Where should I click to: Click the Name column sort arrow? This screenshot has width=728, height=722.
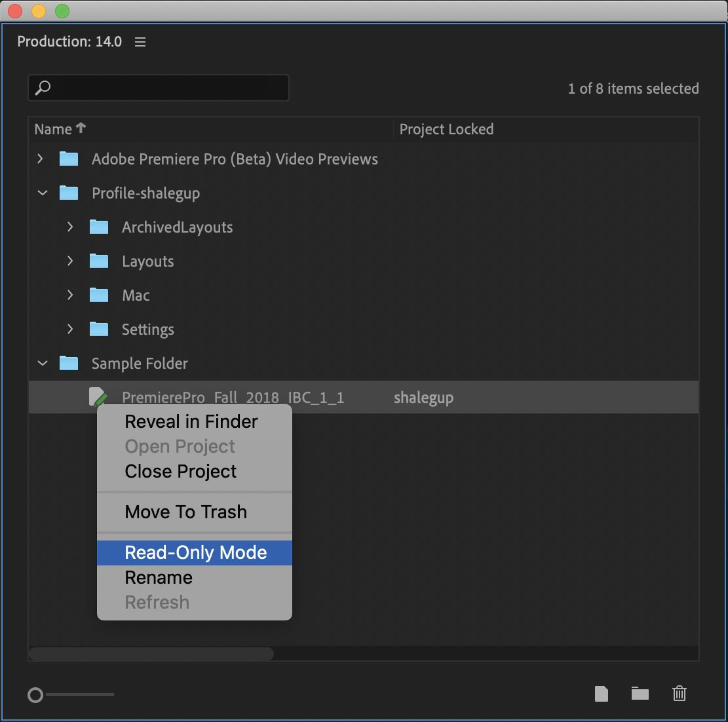click(x=81, y=128)
